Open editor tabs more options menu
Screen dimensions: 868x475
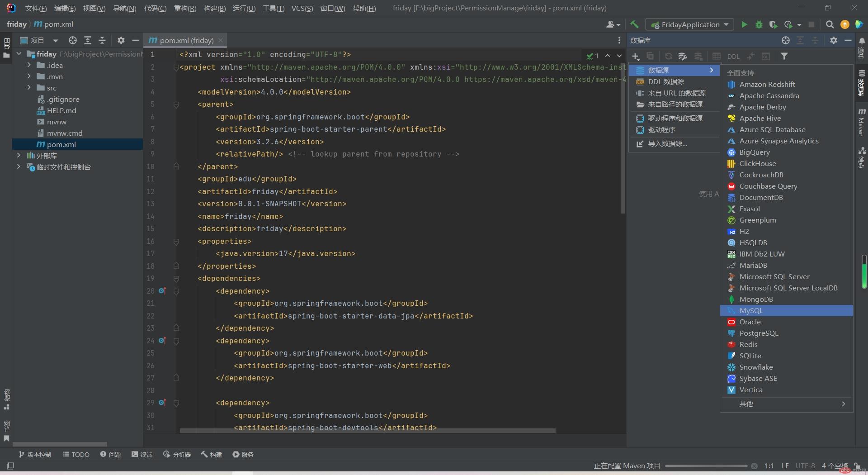[x=619, y=40]
